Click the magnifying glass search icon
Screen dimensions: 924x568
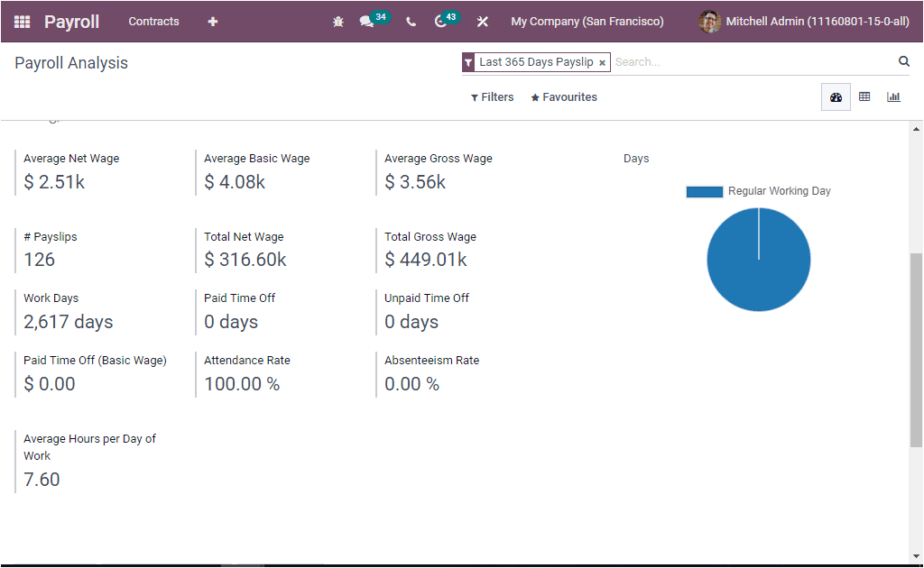point(904,61)
